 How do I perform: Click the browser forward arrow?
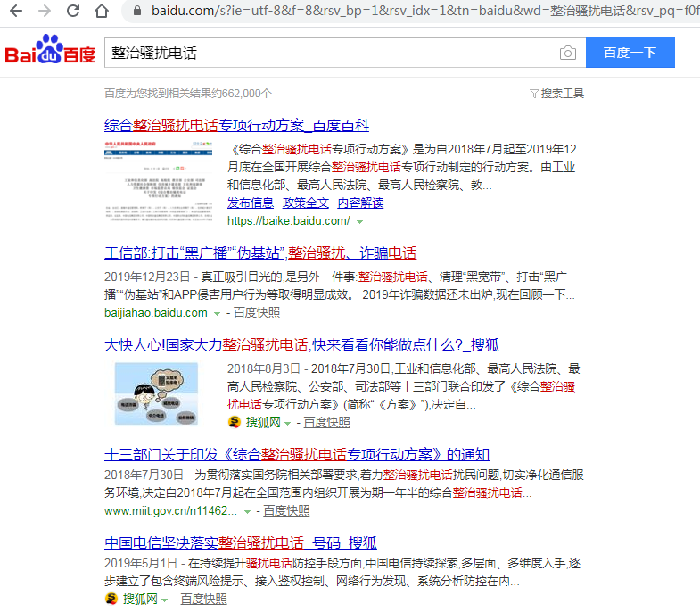(x=45, y=11)
